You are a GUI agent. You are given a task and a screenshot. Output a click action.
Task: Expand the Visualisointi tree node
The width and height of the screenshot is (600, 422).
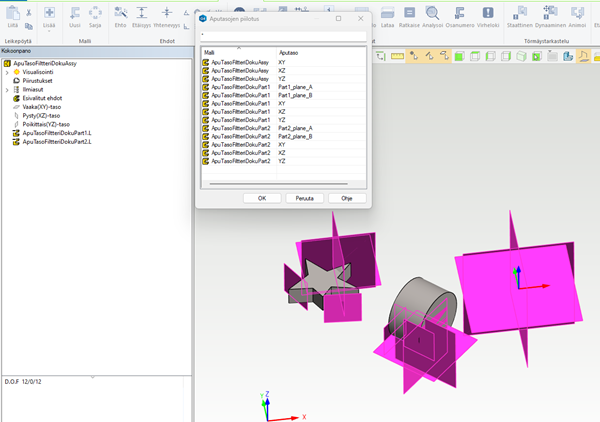tap(6, 72)
